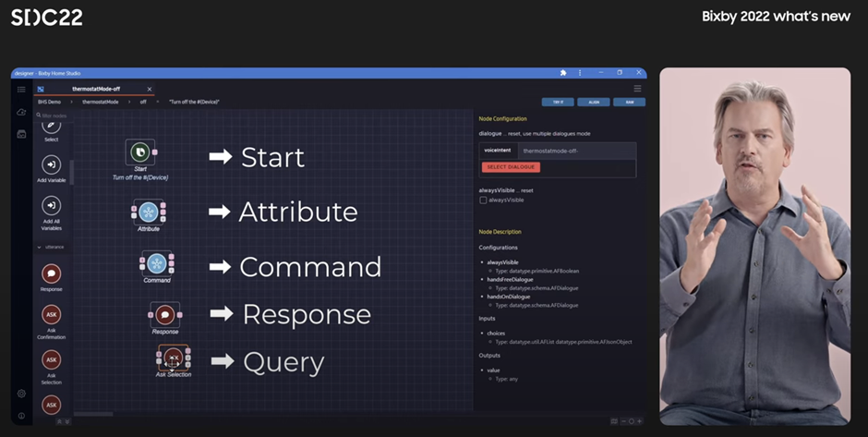The width and height of the screenshot is (868, 437).
Task: Pick the Ask Selection palette node
Action: 52,367
